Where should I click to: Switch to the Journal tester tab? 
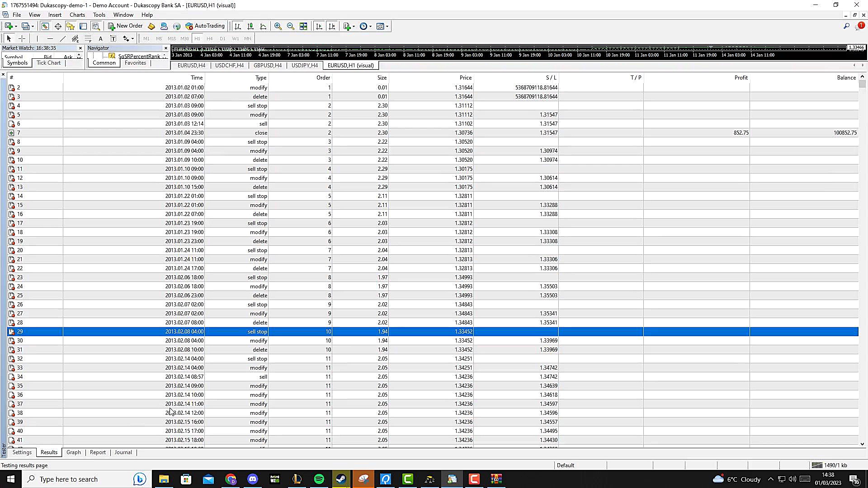[123, 452]
